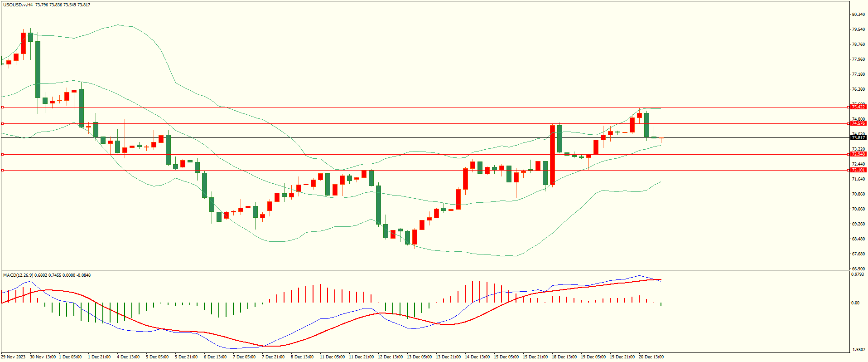Click the 1 Dec 21:00 time label
The height and width of the screenshot is (362, 868).
pyautogui.click(x=99, y=357)
